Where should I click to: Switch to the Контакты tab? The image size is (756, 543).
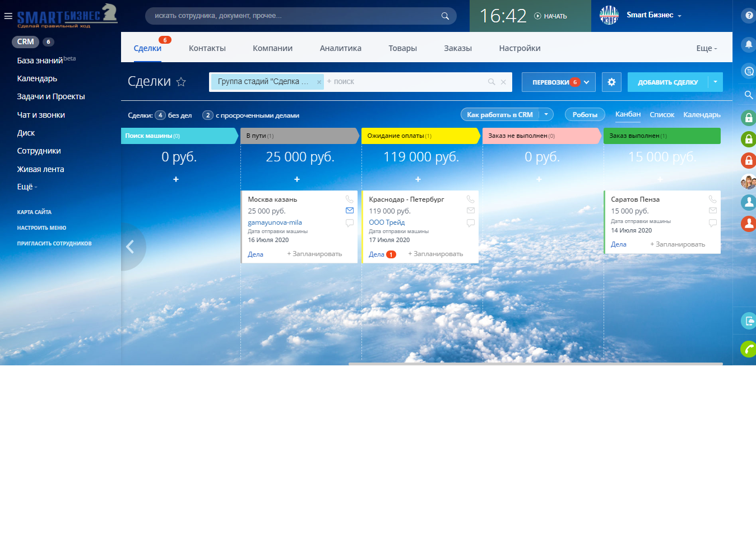(207, 48)
